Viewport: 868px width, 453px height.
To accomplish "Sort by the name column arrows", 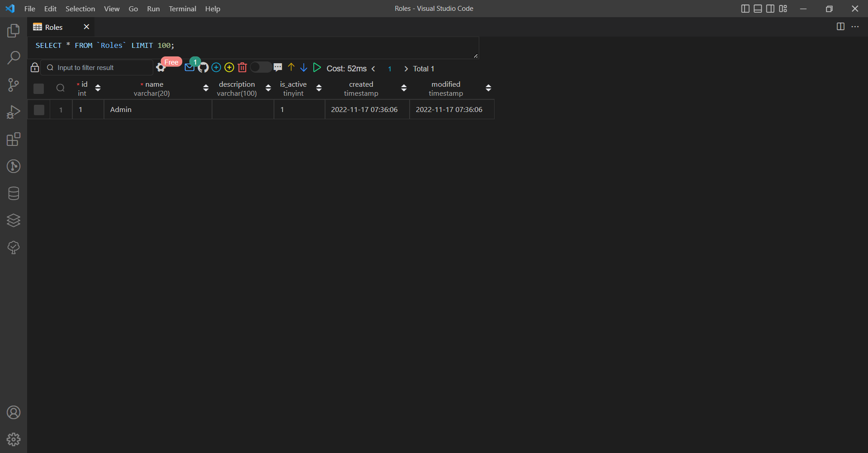I will pos(206,88).
